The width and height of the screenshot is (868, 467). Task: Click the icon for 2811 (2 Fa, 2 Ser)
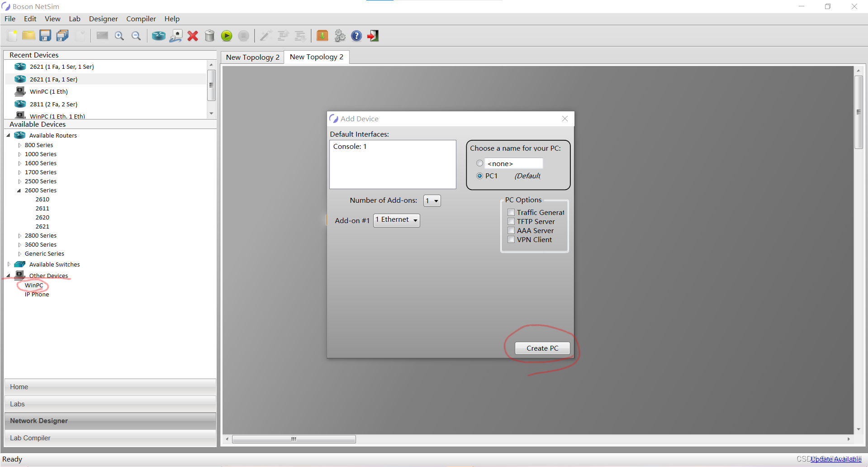pos(20,104)
